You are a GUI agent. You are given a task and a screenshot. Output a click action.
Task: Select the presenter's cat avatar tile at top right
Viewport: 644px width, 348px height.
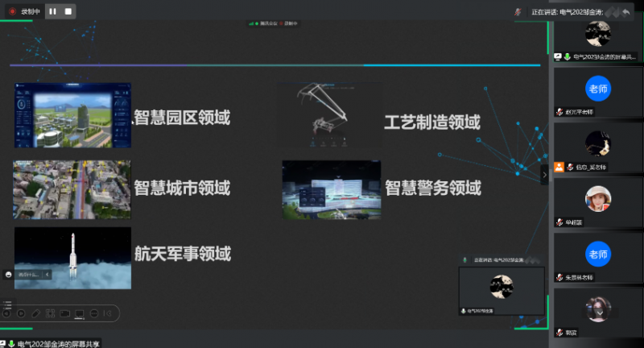(597, 34)
